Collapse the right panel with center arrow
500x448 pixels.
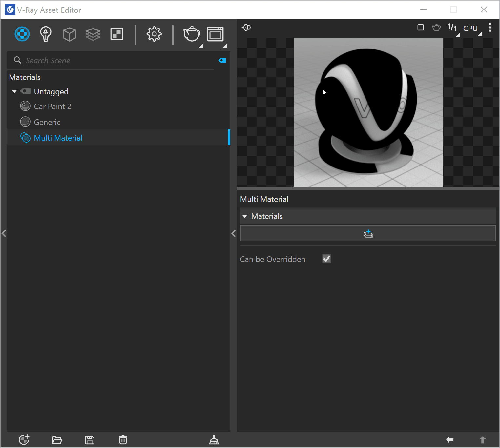point(234,234)
